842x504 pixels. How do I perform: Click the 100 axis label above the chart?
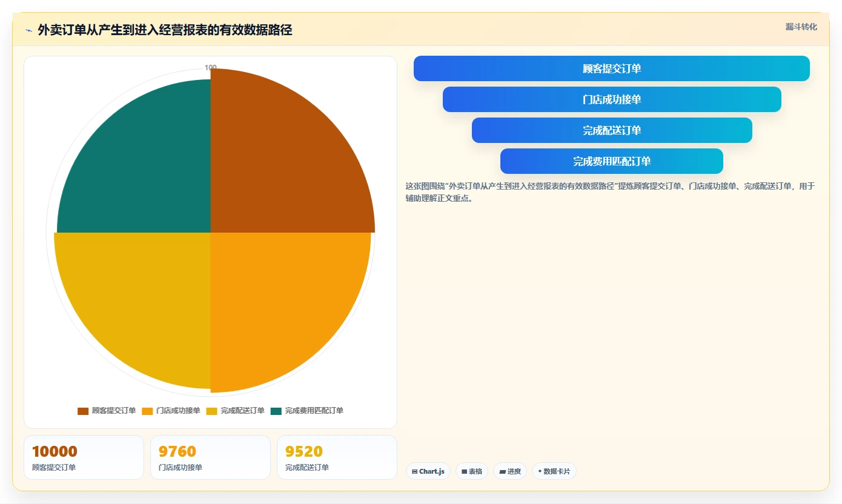coord(211,68)
